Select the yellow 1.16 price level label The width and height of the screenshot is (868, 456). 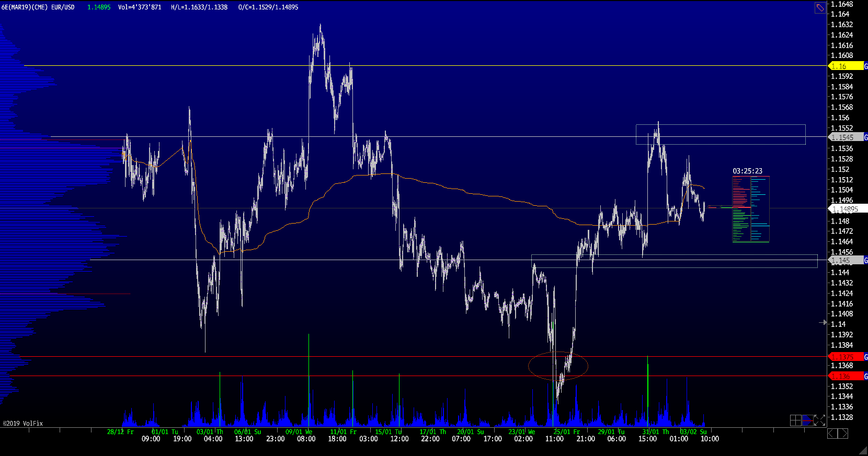(x=845, y=66)
